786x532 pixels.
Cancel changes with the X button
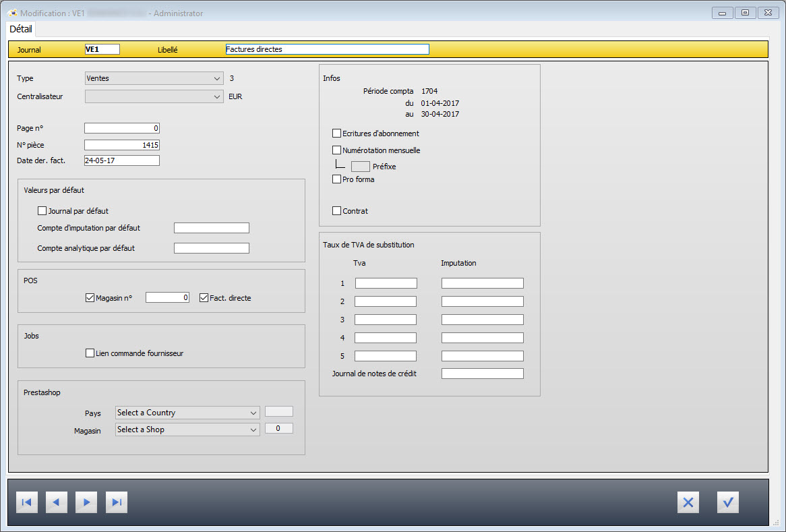(x=688, y=502)
